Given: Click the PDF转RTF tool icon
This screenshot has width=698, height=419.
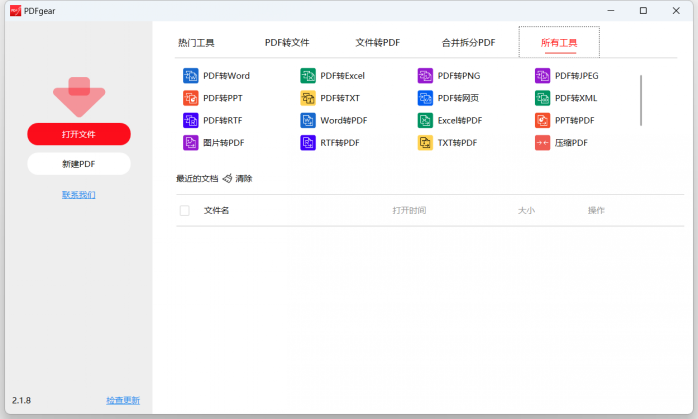Looking at the screenshot, I should pos(191,120).
